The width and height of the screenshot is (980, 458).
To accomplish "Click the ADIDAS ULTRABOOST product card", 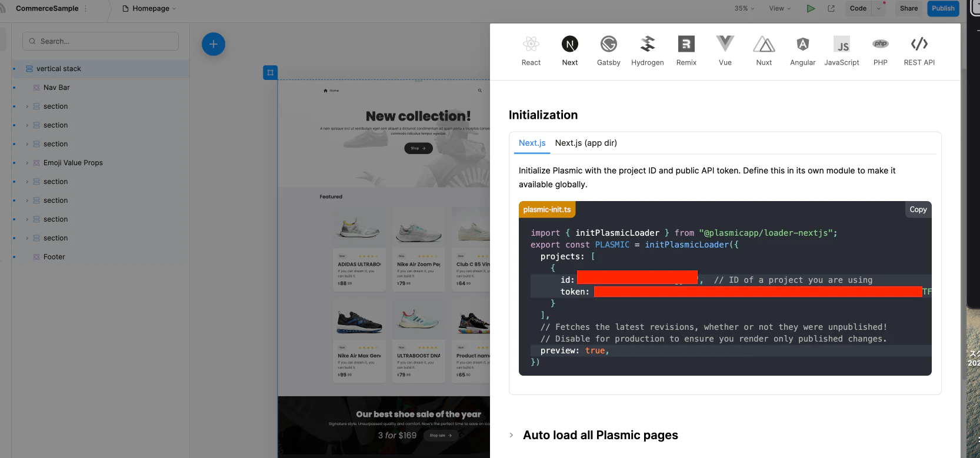I will tap(359, 249).
